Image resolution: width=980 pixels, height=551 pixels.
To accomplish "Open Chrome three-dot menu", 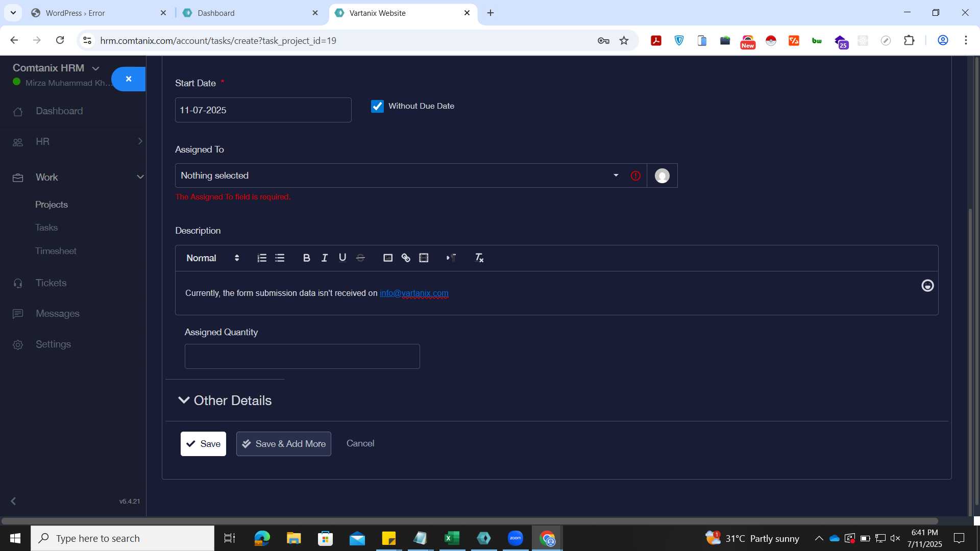I will click(x=966, y=40).
